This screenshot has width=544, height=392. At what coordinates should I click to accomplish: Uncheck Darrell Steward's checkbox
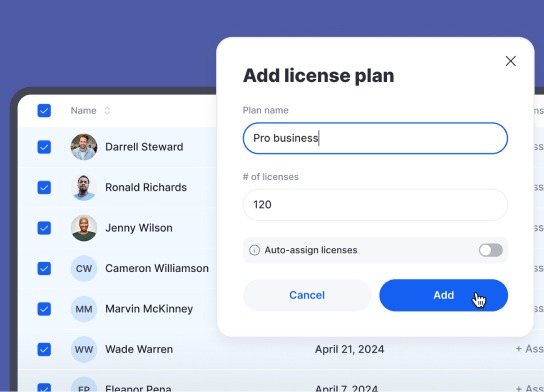[x=44, y=147]
